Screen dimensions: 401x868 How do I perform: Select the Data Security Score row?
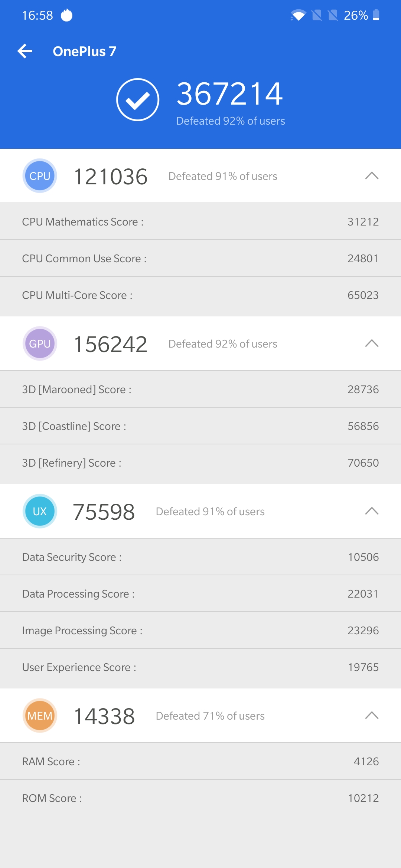(200, 557)
